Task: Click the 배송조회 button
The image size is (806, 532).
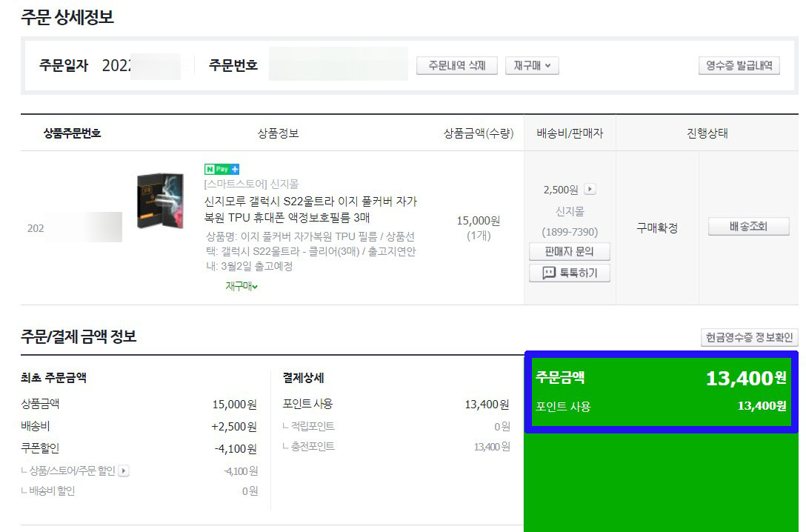Action: 748,227
